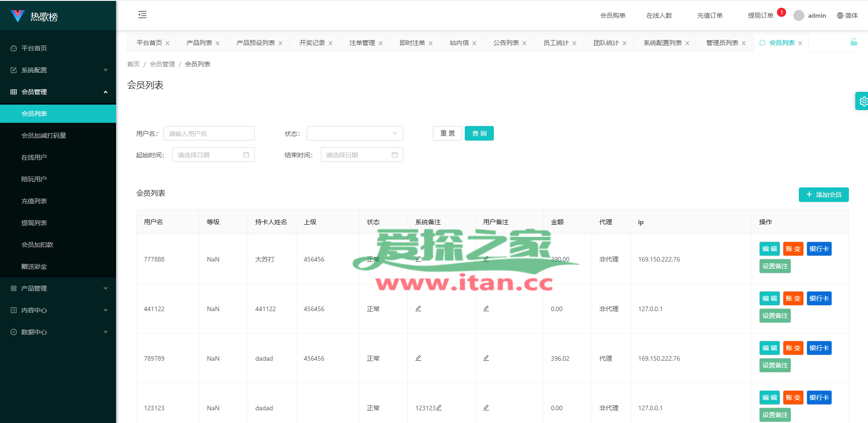
Task: Click the lock icon beside the tab bar
Action: (x=854, y=42)
